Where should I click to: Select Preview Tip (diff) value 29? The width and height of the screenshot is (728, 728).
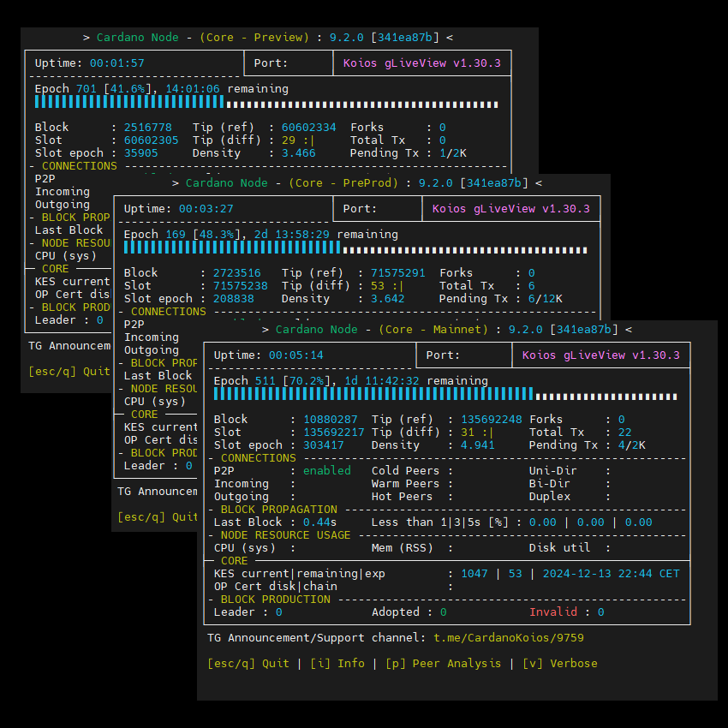point(289,140)
